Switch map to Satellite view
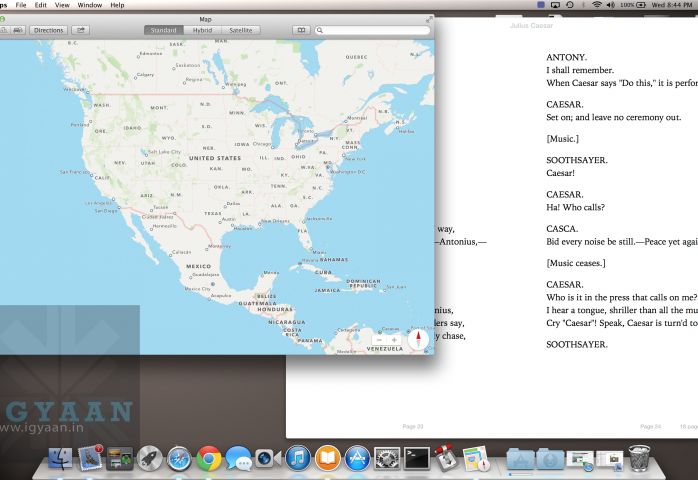The image size is (698, 480). (x=241, y=30)
